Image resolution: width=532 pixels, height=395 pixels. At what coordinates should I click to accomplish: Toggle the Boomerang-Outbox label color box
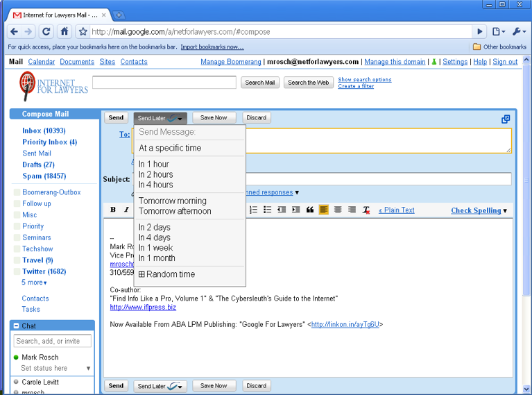point(17,192)
